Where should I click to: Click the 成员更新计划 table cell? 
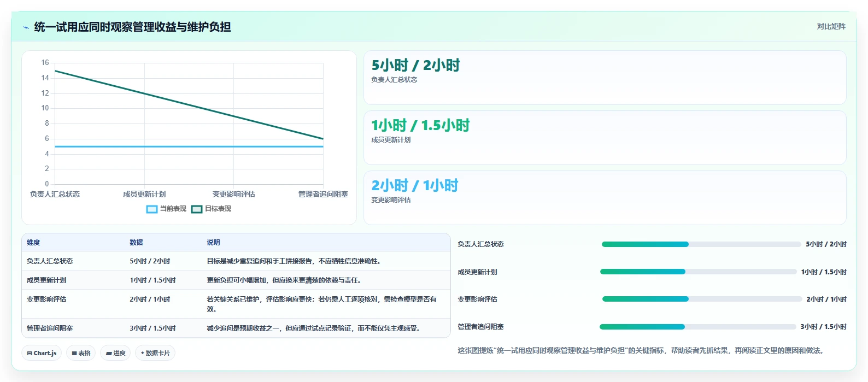46,280
